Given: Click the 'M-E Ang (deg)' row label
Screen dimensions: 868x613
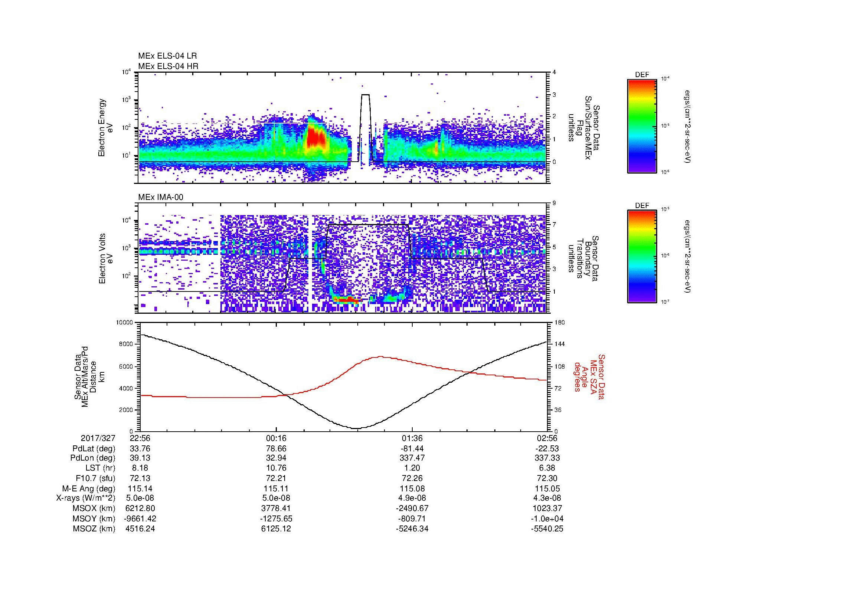Looking at the screenshot, I should [x=89, y=489].
